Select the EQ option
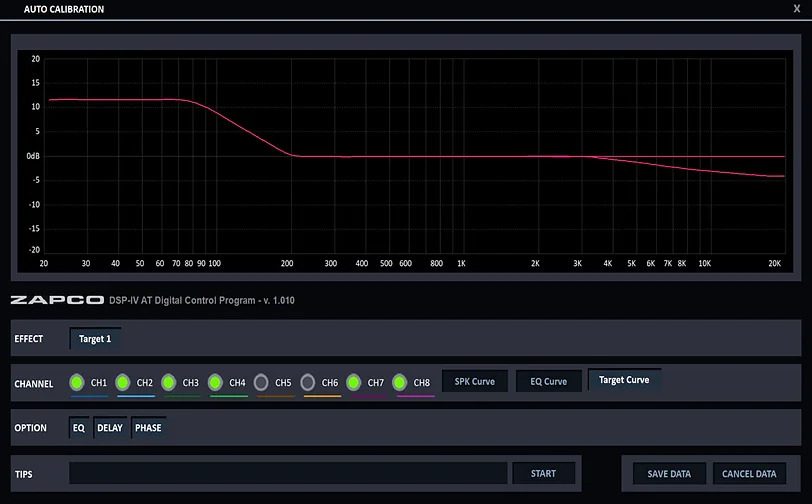The image size is (812, 504). [x=79, y=428]
